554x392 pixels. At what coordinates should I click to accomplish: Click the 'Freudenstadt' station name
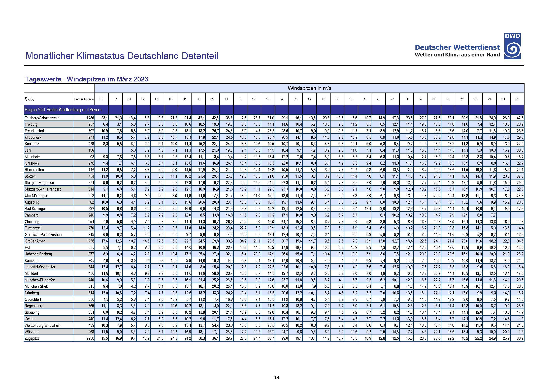35,131
